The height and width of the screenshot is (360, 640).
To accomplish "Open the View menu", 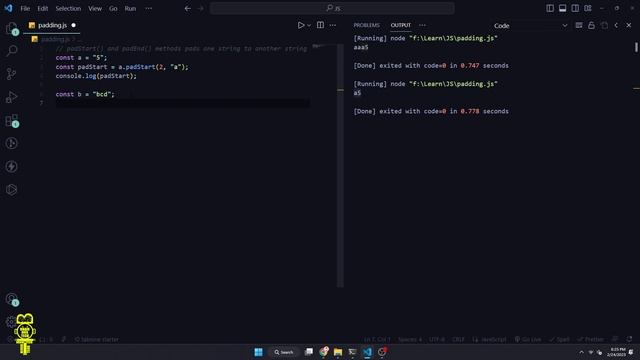I will coord(95,8).
